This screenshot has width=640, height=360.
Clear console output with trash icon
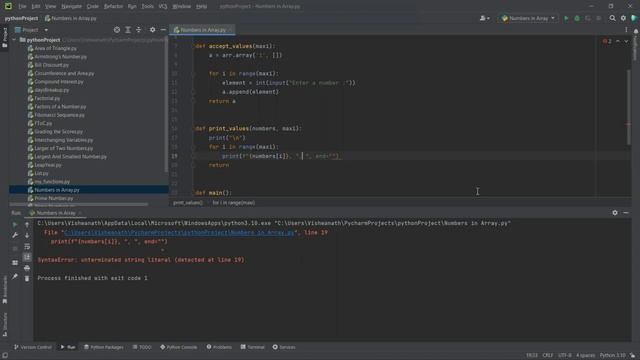27,278
